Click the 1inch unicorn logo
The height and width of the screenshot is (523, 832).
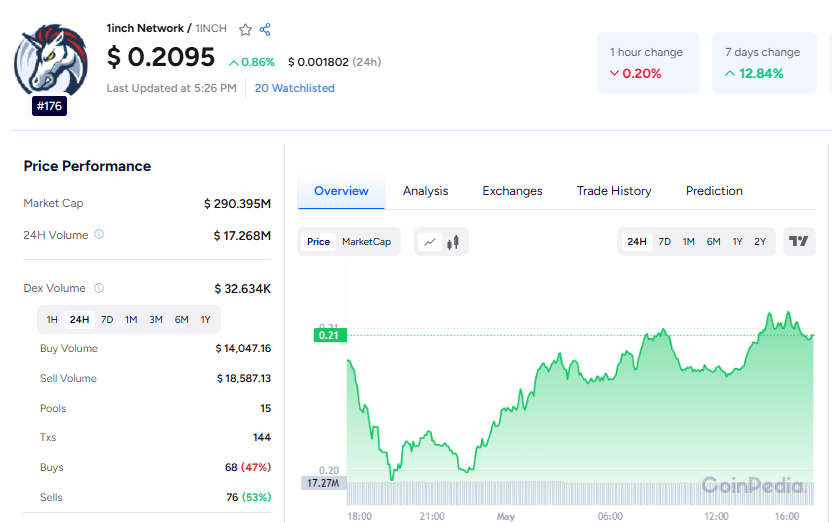(50, 59)
